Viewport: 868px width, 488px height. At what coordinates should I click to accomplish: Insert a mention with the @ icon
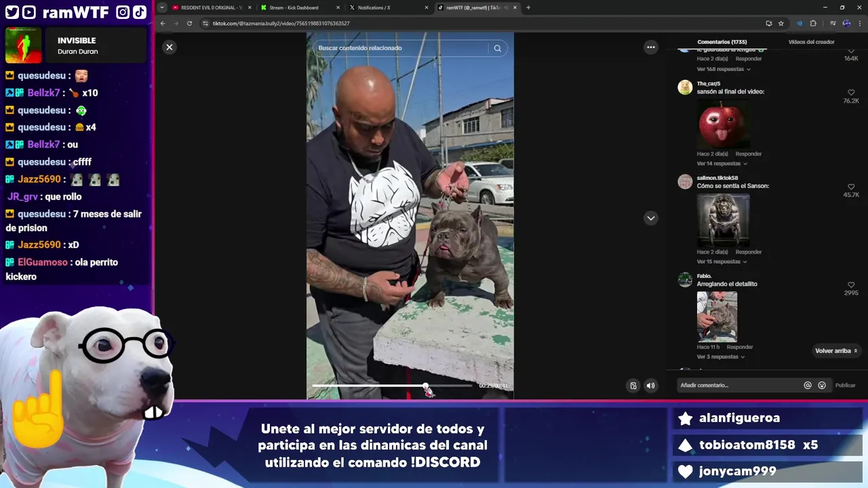tap(808, 385)
